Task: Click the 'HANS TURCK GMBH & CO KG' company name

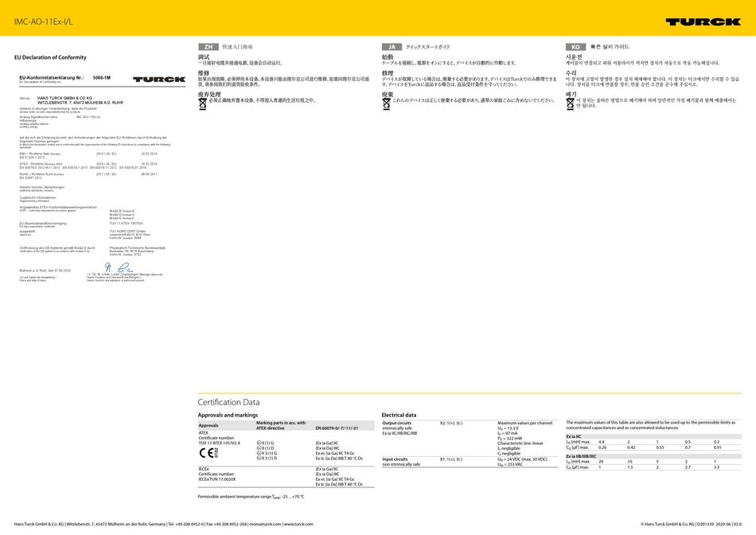Action: point(64,98)
